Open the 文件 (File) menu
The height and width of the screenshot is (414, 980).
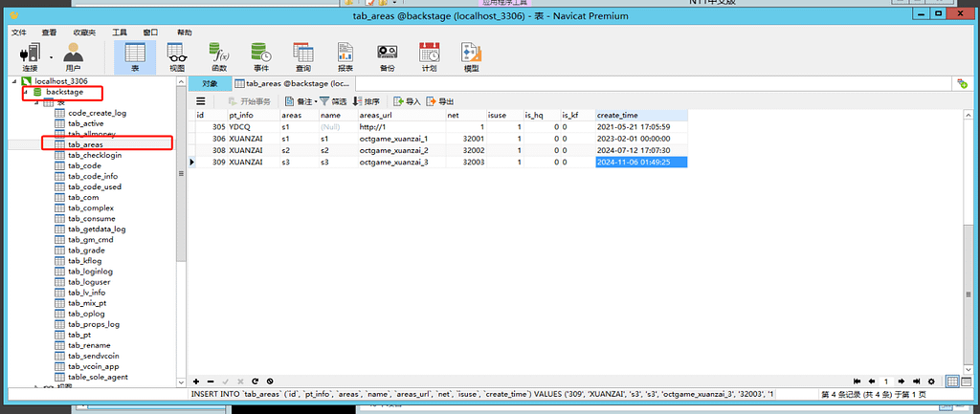tap(19, 33)
